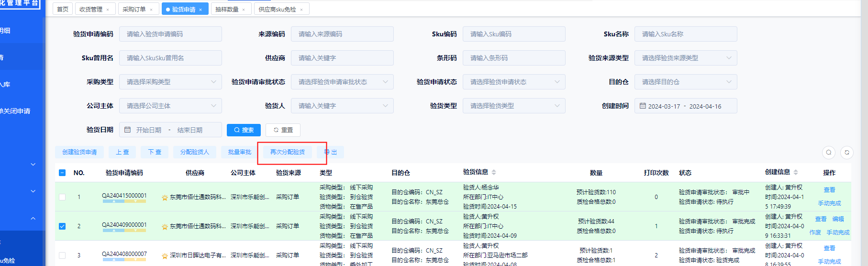This screenshot has width=868, height=266.
Task: Click 查看 link in row 1
Action: [x=829, y=190]
